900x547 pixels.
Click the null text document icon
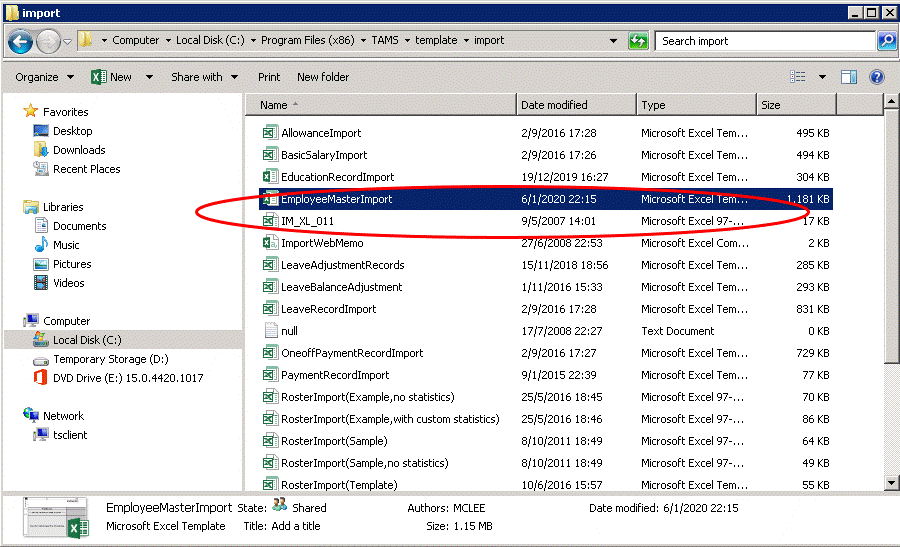point(269,331)
